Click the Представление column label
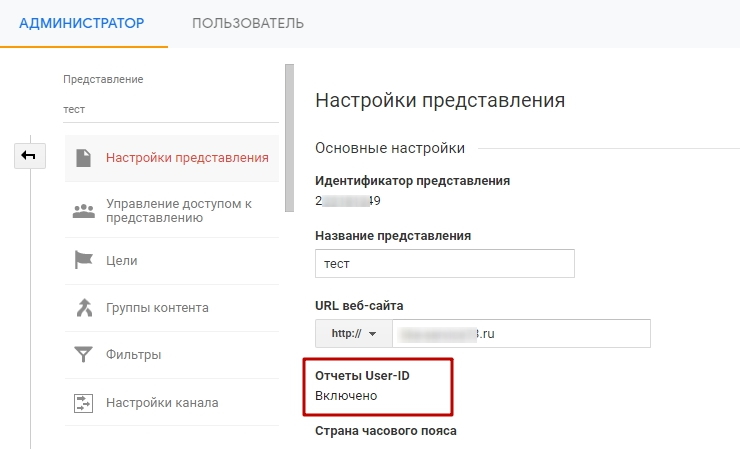 coord(103,79)
